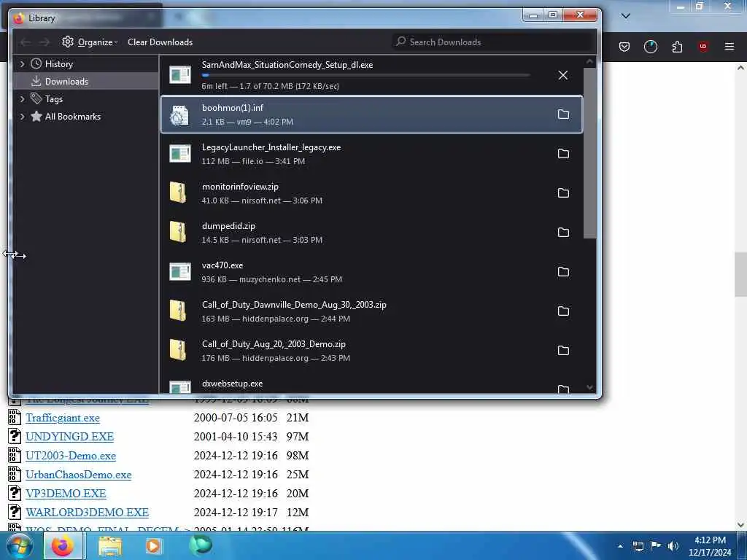Screen dimensions: 747x560
Task: Open folder for monitorinfoview.zip
Action: click(563, 192)
